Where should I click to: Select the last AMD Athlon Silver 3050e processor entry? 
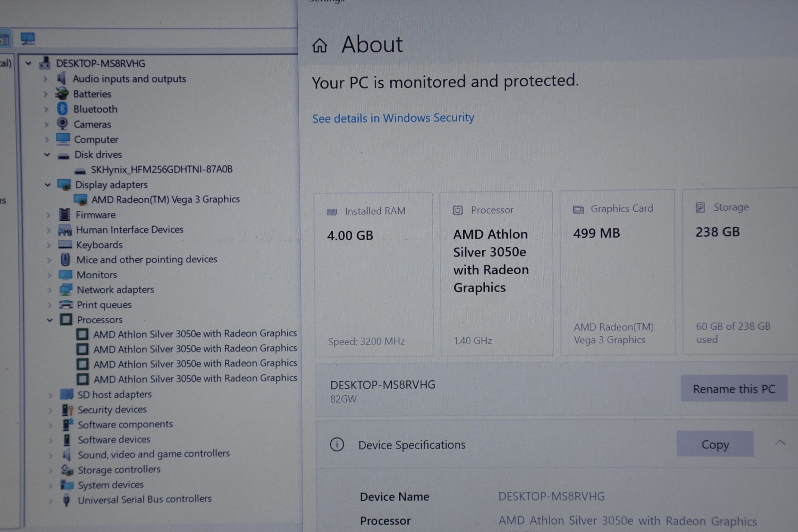point(195,379)
